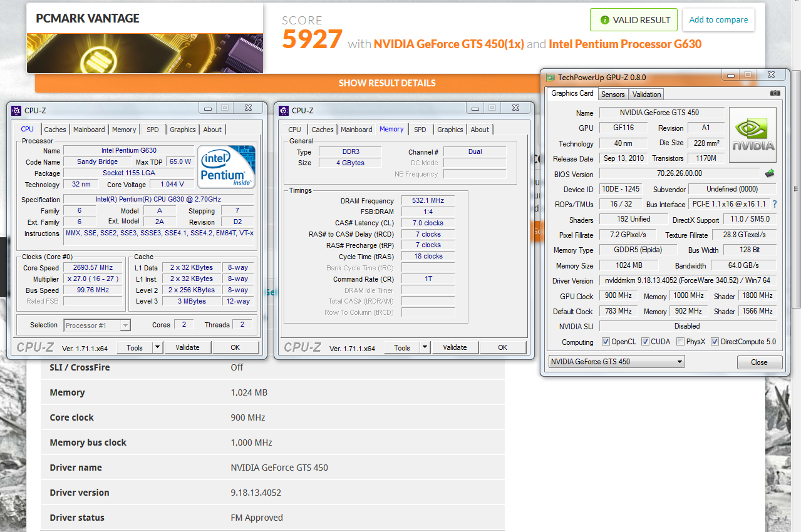The image size is (801, 532).
Task: Click the NVIDIA GeForce GTS 450(1x) link
Action: tap(448, 44)
